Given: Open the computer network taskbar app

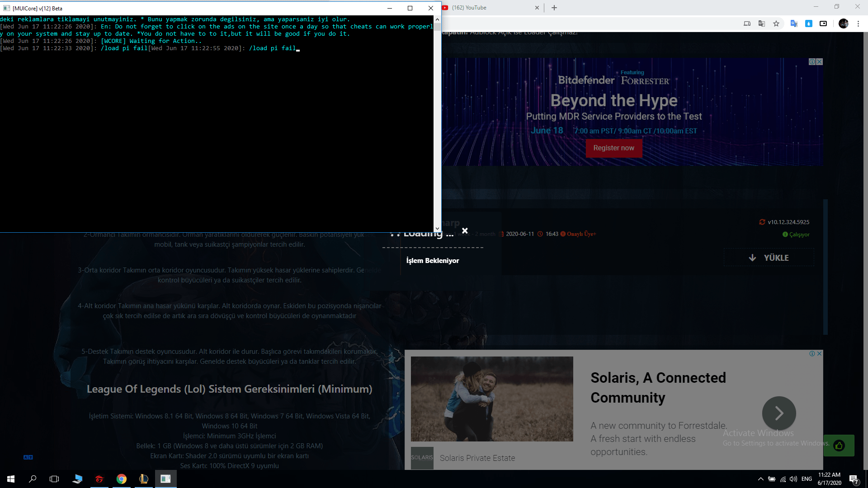Looking at the screenshot, I should pos(77,479).
